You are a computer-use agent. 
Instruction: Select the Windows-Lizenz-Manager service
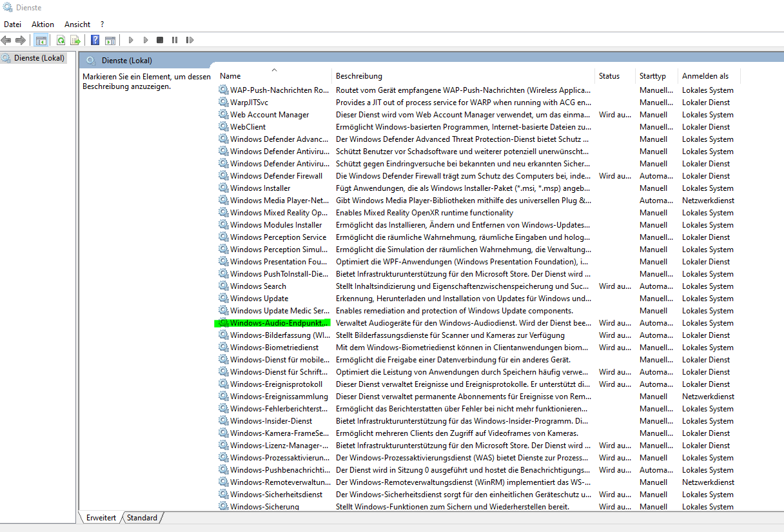click(280, 446)
